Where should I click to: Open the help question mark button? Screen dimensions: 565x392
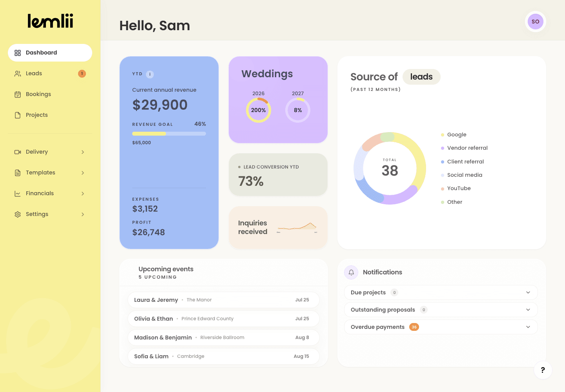pyautogui.click(x=543, y=370)
